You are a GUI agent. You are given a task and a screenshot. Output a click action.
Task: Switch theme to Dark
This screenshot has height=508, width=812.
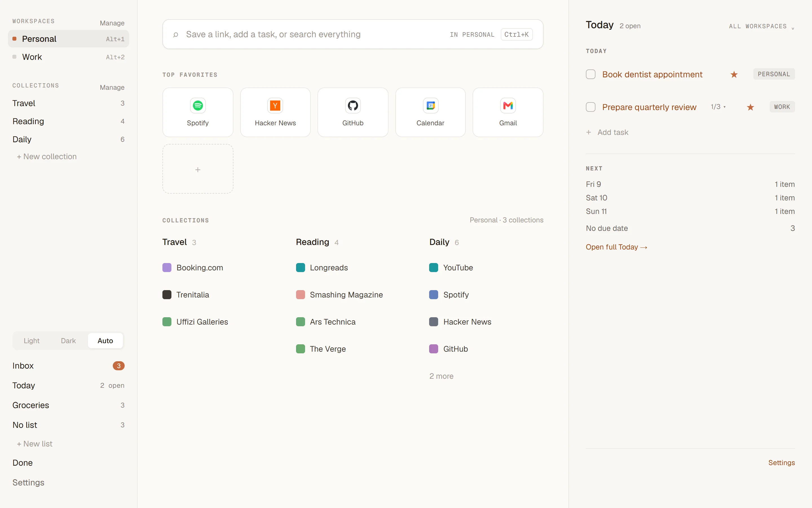[68, 341]
